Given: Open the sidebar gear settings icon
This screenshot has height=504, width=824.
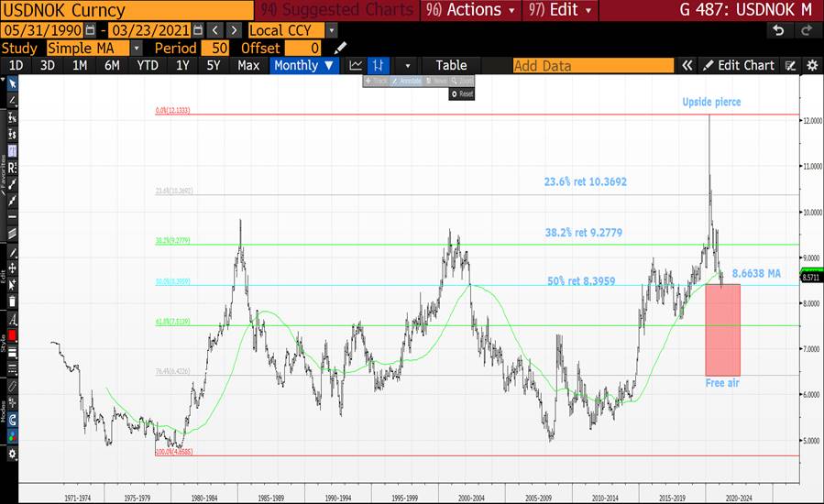Looking at the screenshot, I should click(x=12, y=454).
